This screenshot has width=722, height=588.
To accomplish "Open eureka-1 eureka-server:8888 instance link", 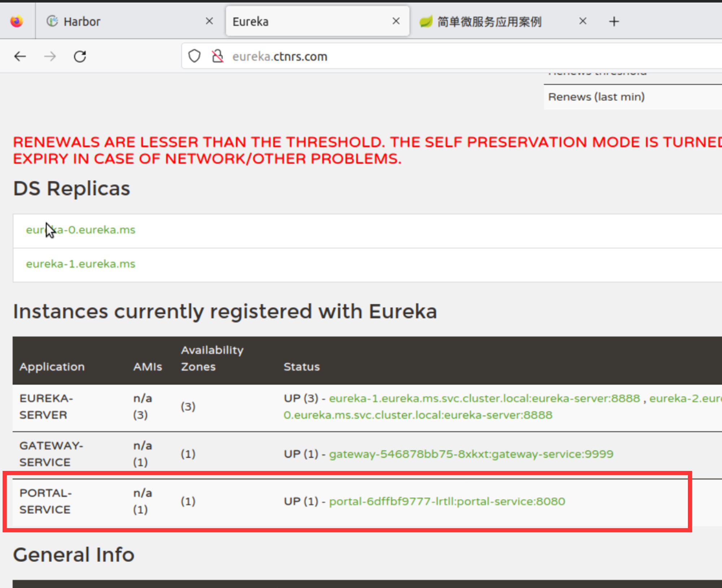I will tap(484, 398).
